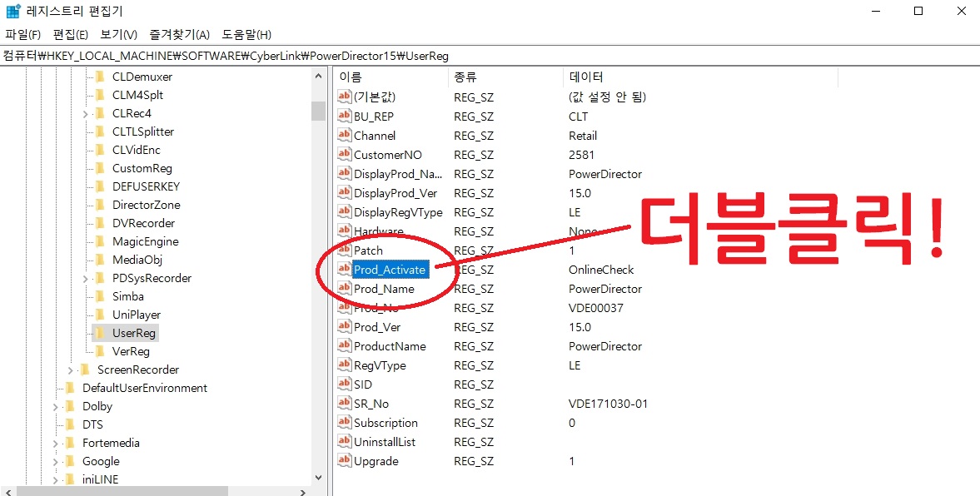This screenshot has height=496, width=980.
Task: Click the ab icon beside Channel value
Action: tap(345, 135)
